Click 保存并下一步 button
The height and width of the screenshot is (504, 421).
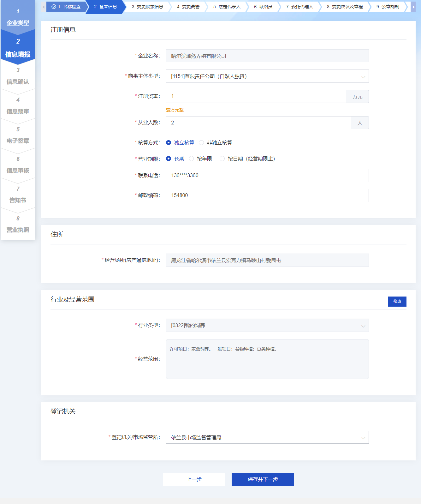(x=263, y=479)
